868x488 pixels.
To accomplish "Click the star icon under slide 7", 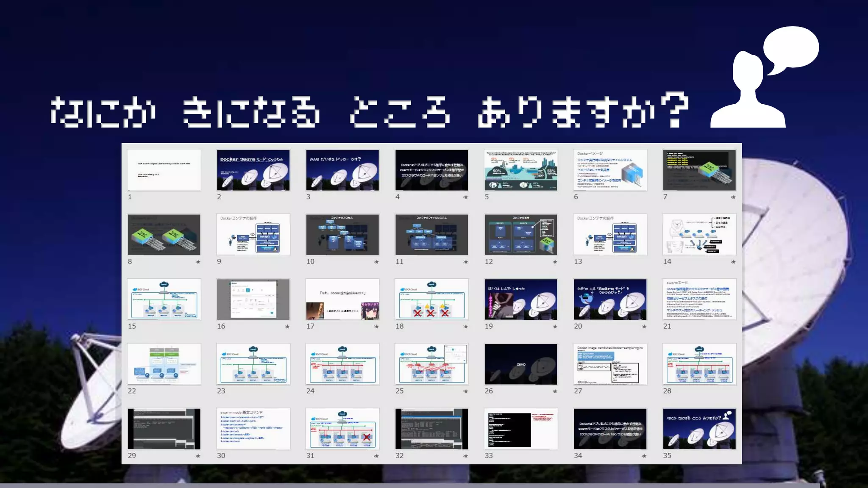I will [733, 197].
